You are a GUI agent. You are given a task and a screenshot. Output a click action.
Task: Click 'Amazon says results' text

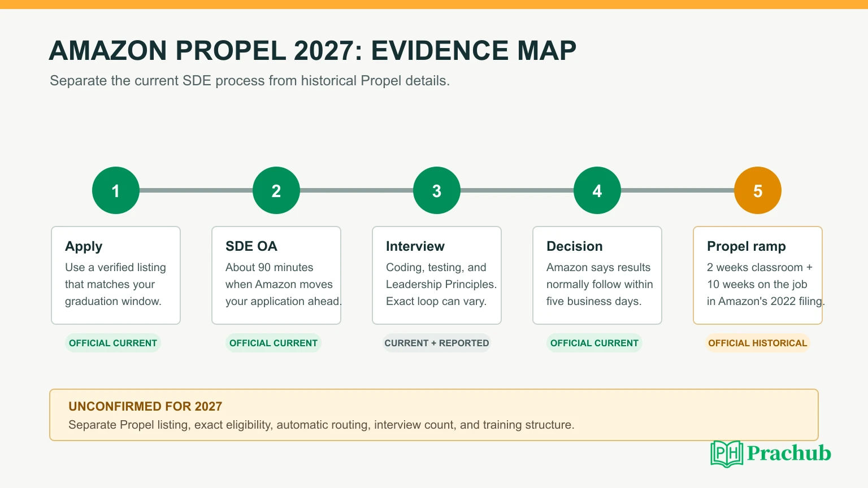click(x=598, y=267)
